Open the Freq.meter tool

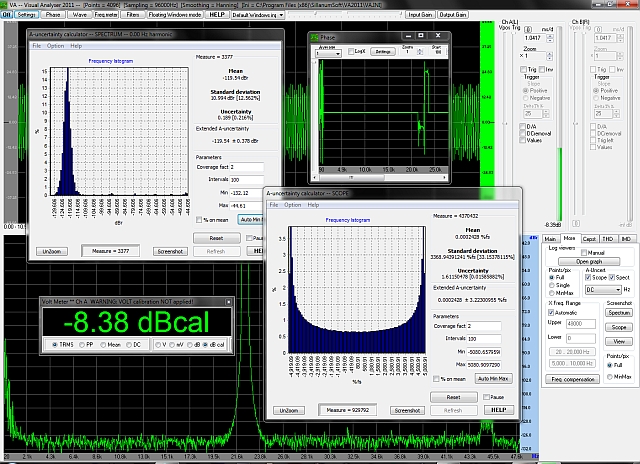[x=106, y=16]
